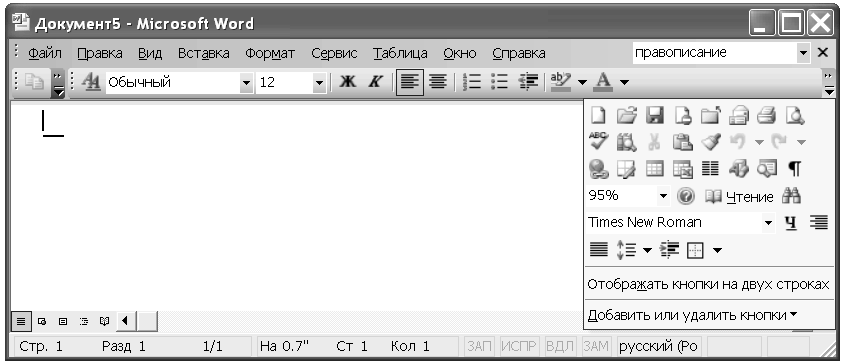Run spelling check ABC checkmark icon
Viewport: 841px width, 362px height.
click(x=598, y=142)
